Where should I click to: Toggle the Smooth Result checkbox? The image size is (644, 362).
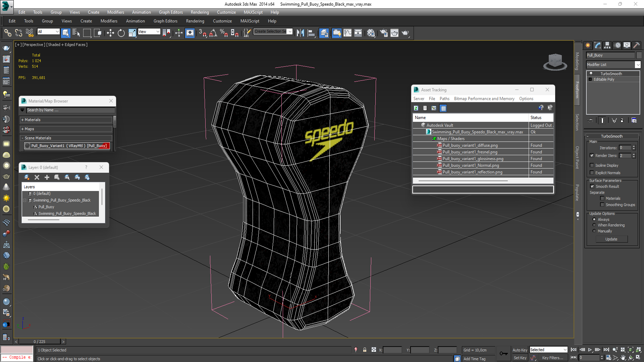[592, 186]
